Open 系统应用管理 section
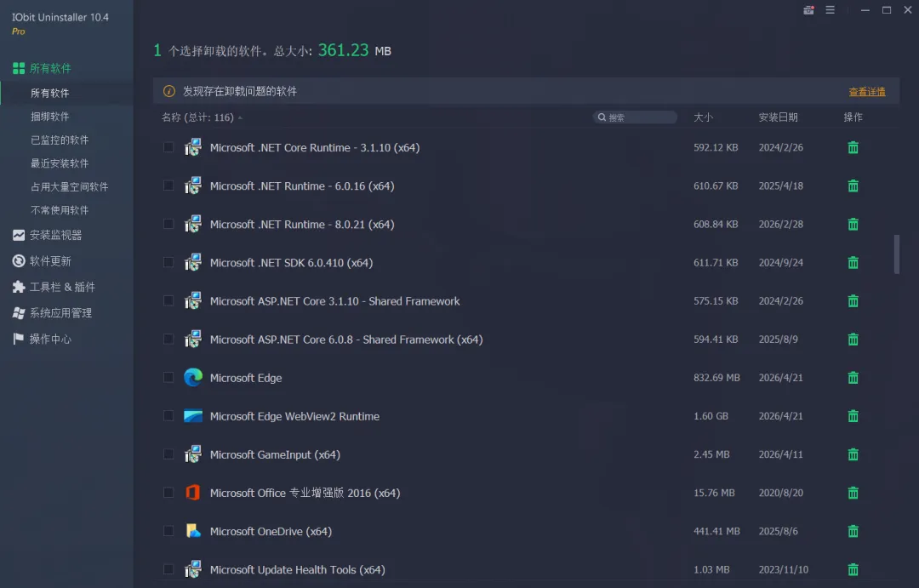The width and height of the screenshot is (919, 588). 61,313
